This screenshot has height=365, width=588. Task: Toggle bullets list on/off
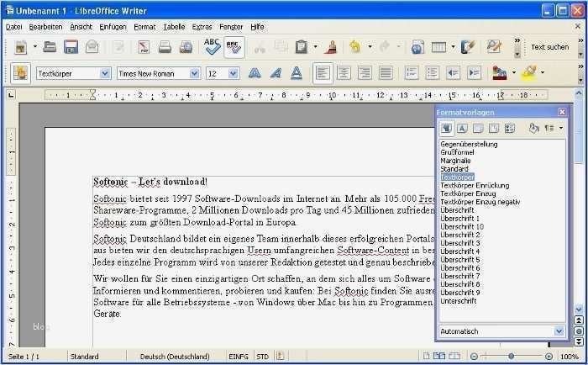click(x=432, y=73)
